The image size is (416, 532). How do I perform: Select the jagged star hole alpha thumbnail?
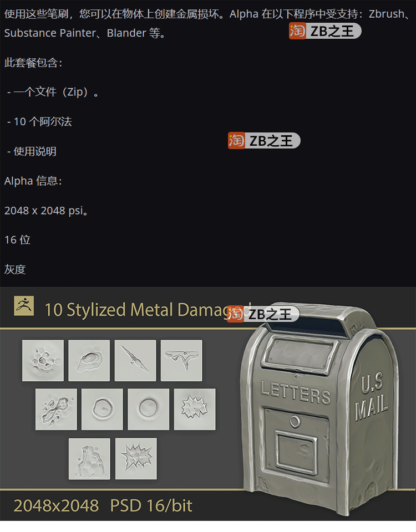coord(195,409)
